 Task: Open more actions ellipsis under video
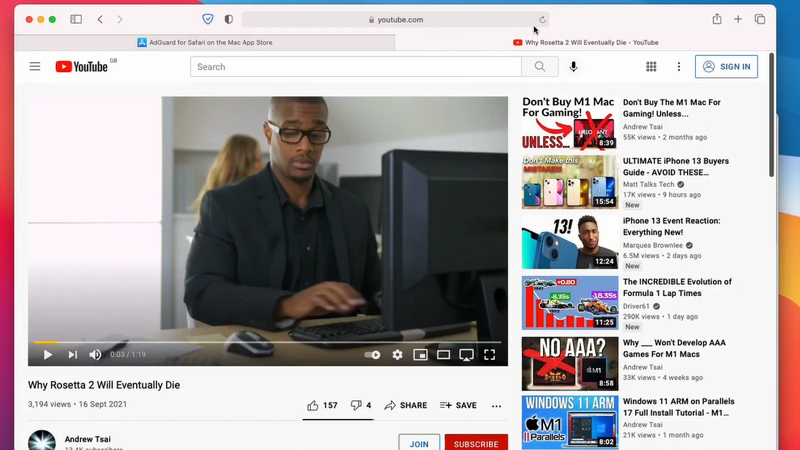pyautogui.click(x=496, y=406)
